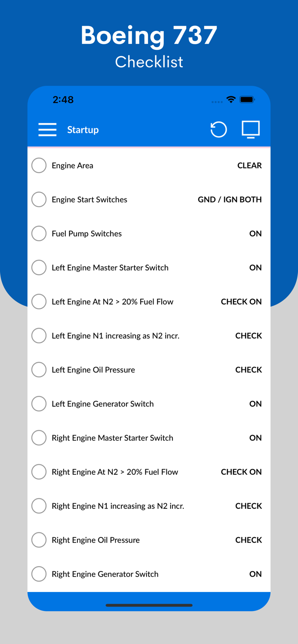The width and height of the screenshot is (298, 644).
Task: Reset the Startup checklist via circular arrow icon
Action: pyautogui.click(x=218, y=129)
